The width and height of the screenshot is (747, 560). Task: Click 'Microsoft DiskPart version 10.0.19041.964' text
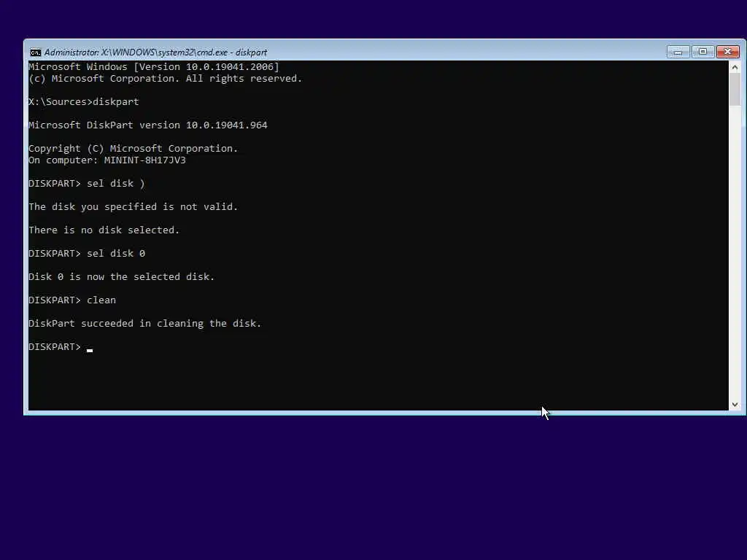click(x=148, y=125)
